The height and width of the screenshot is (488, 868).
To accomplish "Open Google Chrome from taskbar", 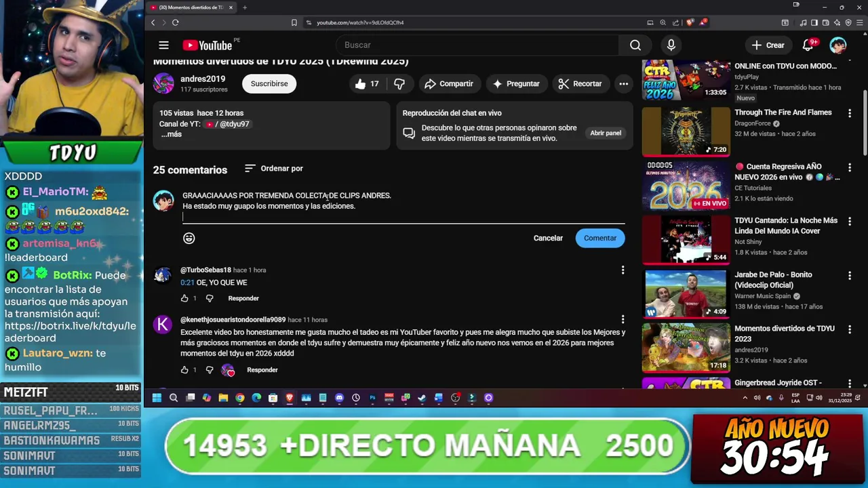I will click(x=239, y=398).
